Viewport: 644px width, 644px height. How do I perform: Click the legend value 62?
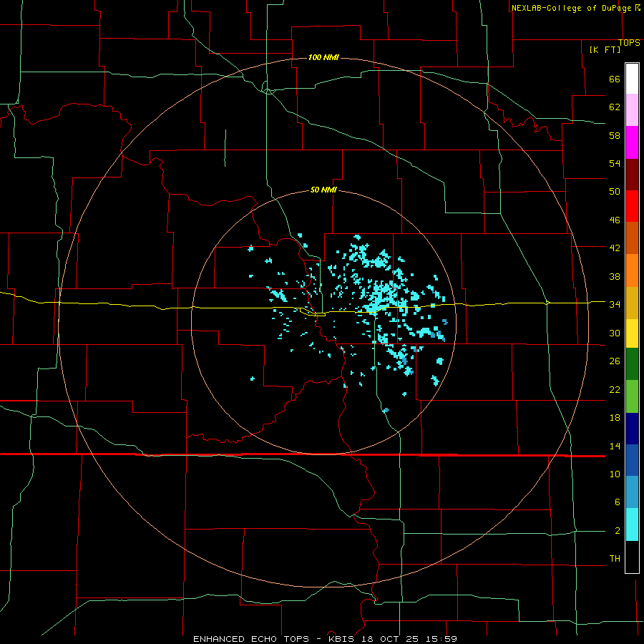tap(615, 107)
